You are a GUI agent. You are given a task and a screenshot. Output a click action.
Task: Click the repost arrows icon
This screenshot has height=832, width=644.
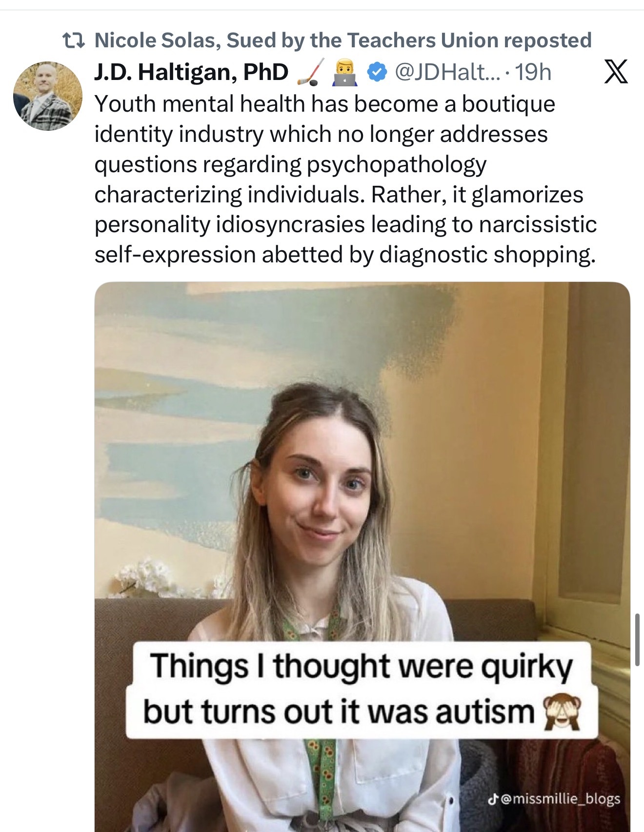click(75, 40)
